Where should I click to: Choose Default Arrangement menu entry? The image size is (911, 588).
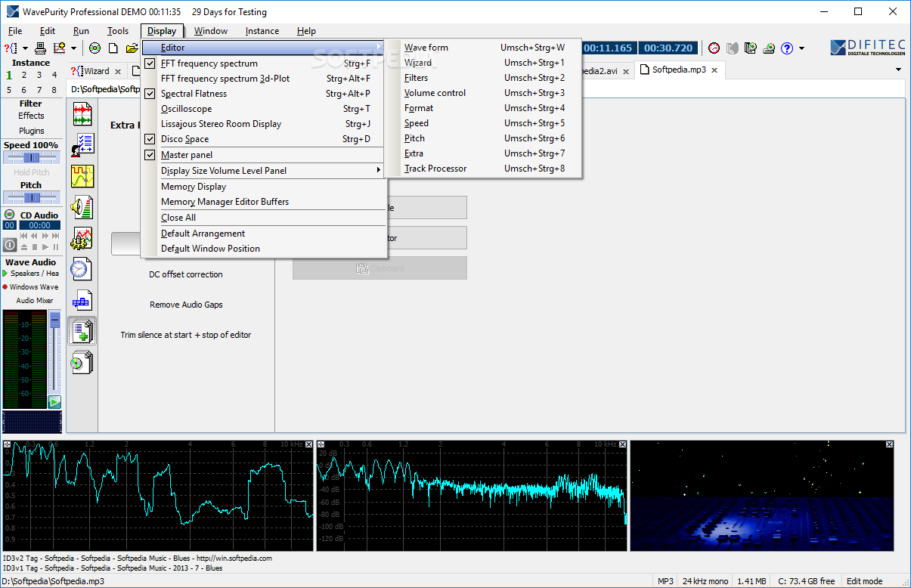(x=263, y=234)
